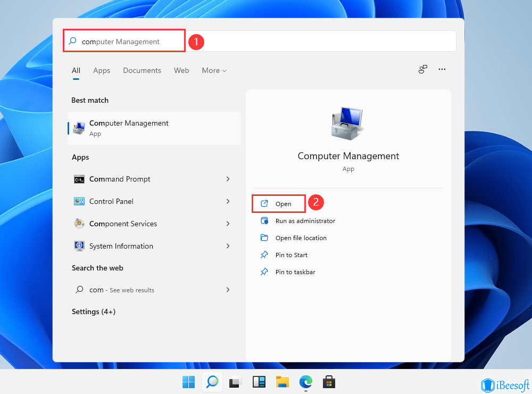Select the Web search tab
Screen dimensions: 532x394
[x=181, y=70]
